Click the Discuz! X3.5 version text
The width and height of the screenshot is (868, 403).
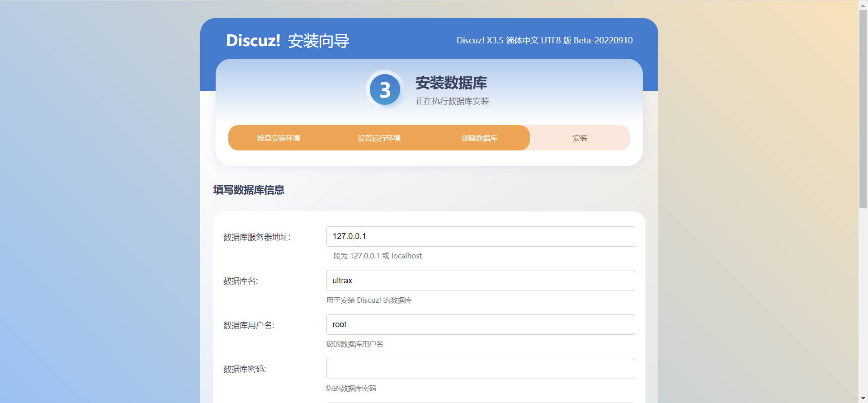click(544, 40)
